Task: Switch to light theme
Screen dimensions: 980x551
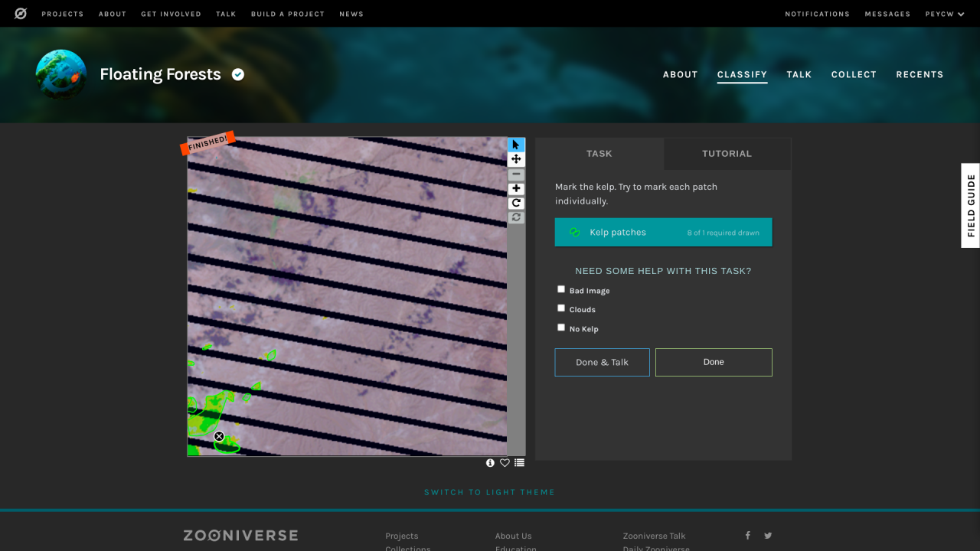Action: (x=489, y=492)
